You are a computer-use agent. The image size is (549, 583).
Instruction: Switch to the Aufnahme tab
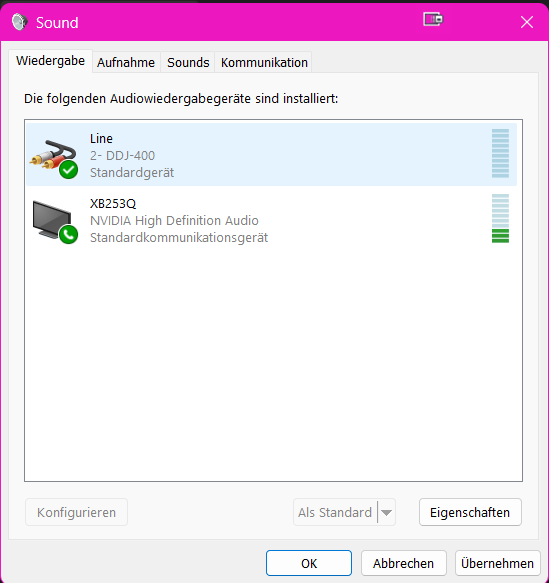pyautogui.click(x=126, y=62)
